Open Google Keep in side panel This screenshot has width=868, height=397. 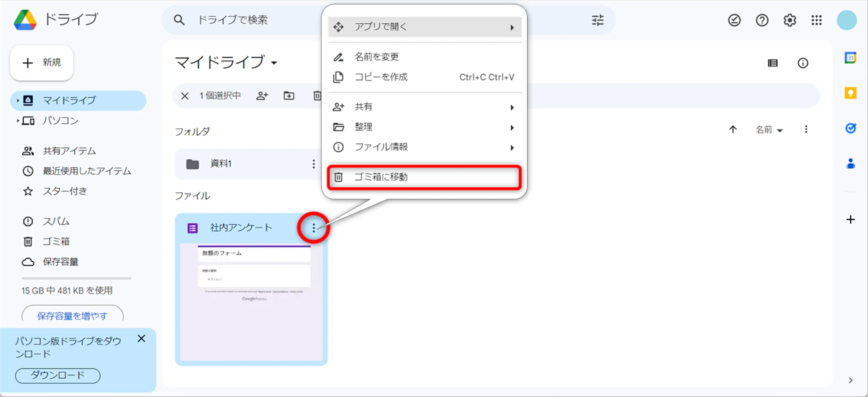[x=850, y=93]
